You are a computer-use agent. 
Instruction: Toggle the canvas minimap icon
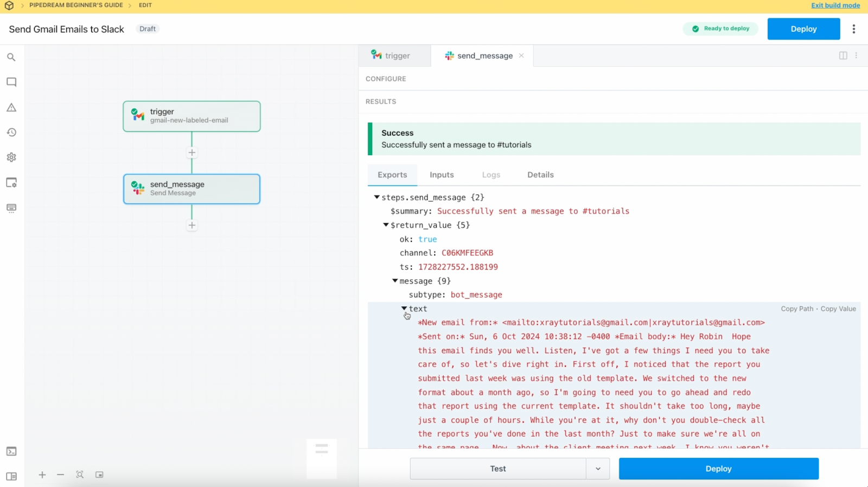99,475
